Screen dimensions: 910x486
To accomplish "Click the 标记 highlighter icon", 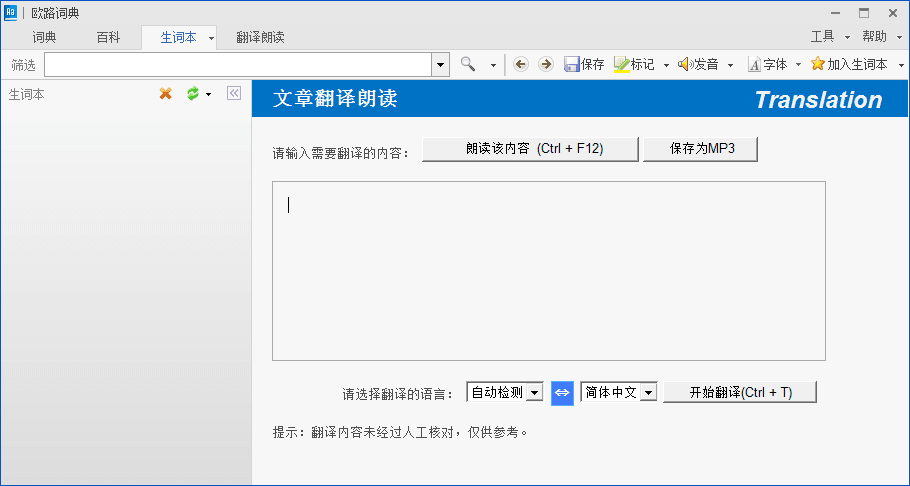I will (621, 64).
